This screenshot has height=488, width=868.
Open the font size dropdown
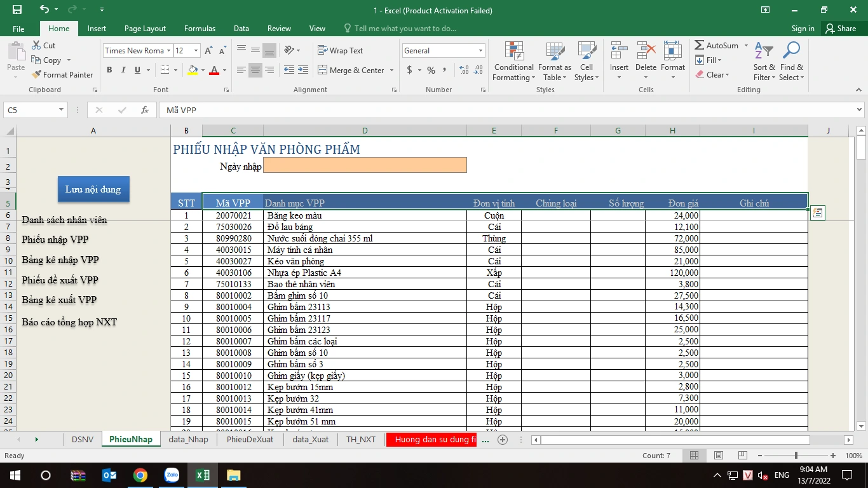[196, 51]
